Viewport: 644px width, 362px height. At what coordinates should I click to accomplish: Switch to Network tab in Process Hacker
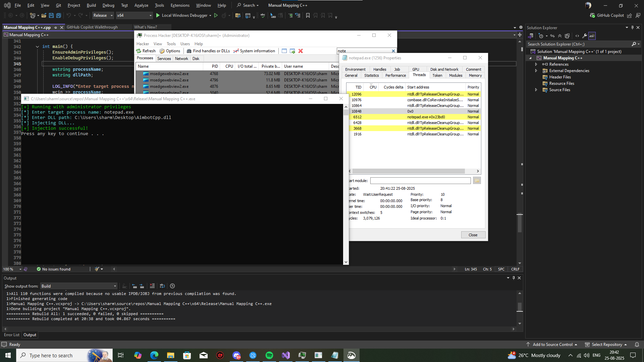(181, 59)
